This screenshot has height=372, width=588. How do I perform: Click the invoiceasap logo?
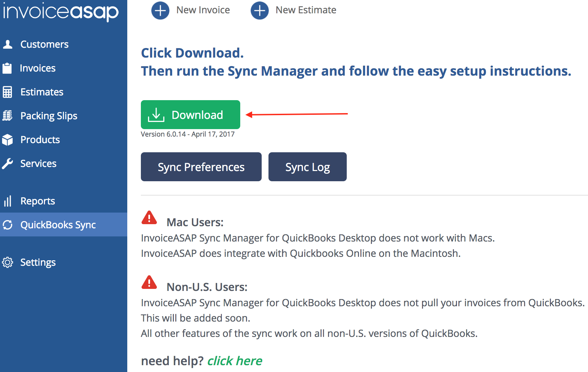tap(60, 11)
